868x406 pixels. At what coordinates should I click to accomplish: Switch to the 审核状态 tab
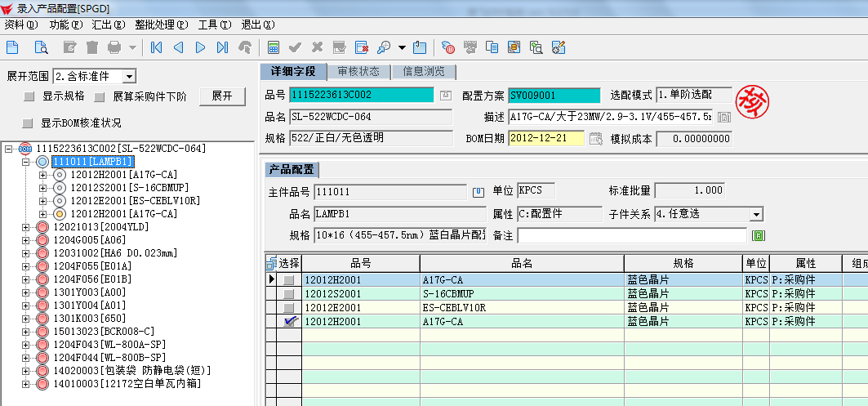tap(358, 71)
